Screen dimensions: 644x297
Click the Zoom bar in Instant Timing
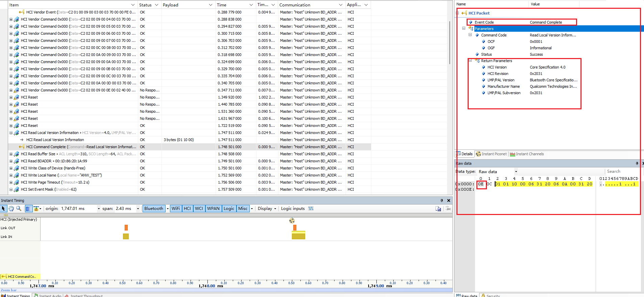point(226,290)
